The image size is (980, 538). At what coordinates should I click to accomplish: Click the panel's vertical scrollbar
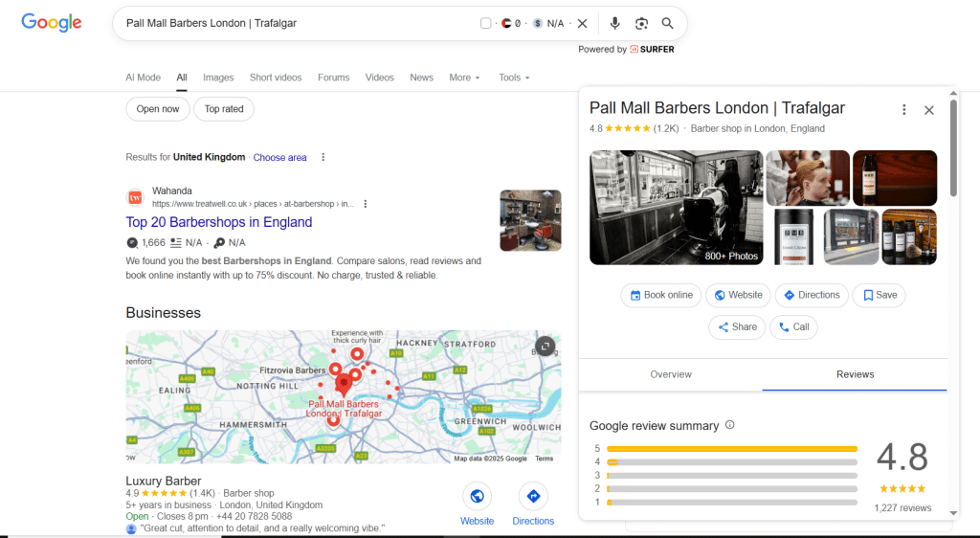953,147
